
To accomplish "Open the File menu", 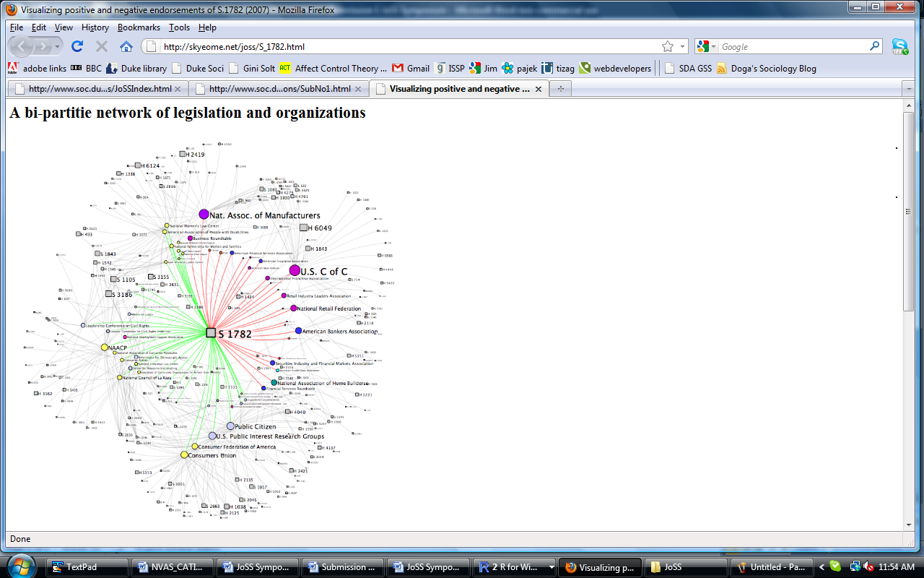I will pos(17,27).
